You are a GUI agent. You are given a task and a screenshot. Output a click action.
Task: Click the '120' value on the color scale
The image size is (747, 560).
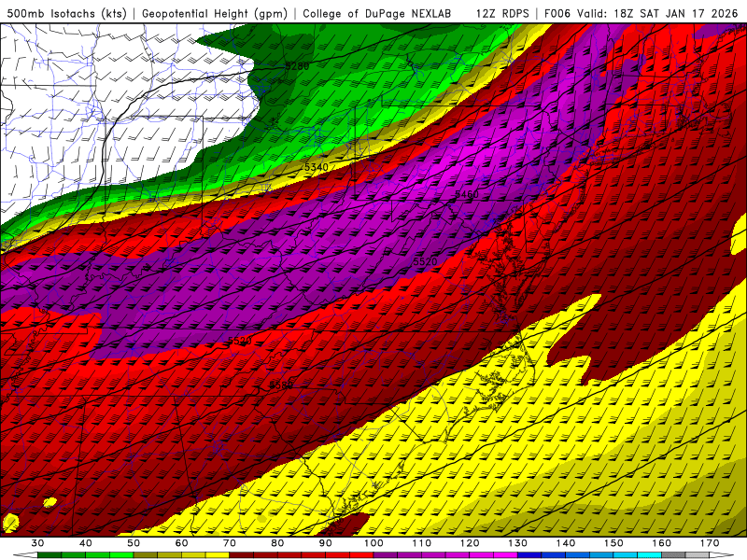coord(470,543)
